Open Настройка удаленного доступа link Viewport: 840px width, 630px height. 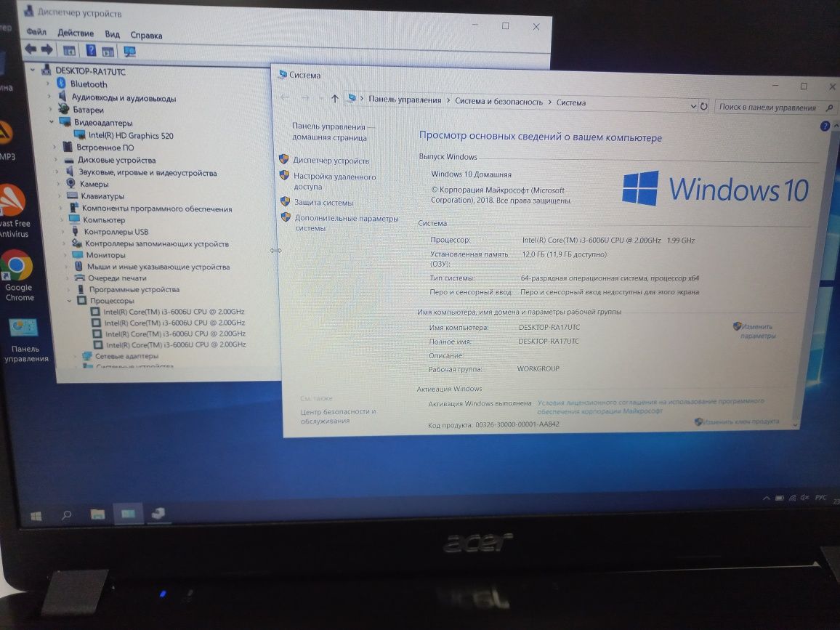tap(334, 181)
